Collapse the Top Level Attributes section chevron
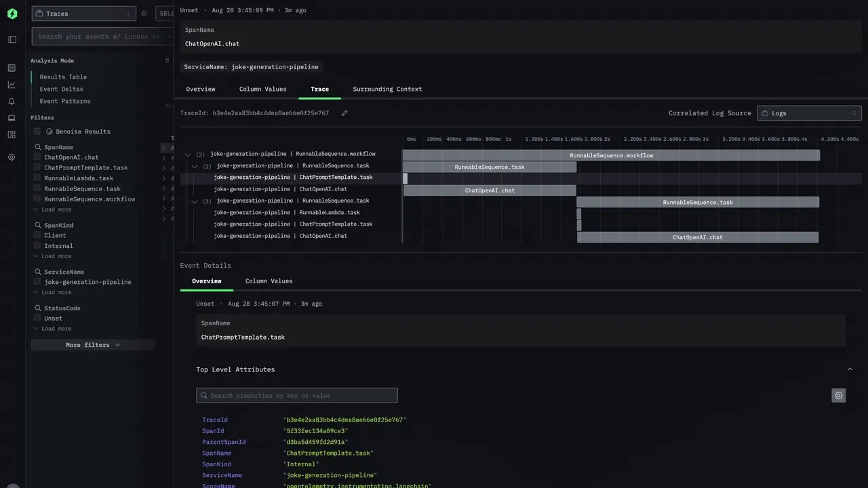 tap(850, 369)
